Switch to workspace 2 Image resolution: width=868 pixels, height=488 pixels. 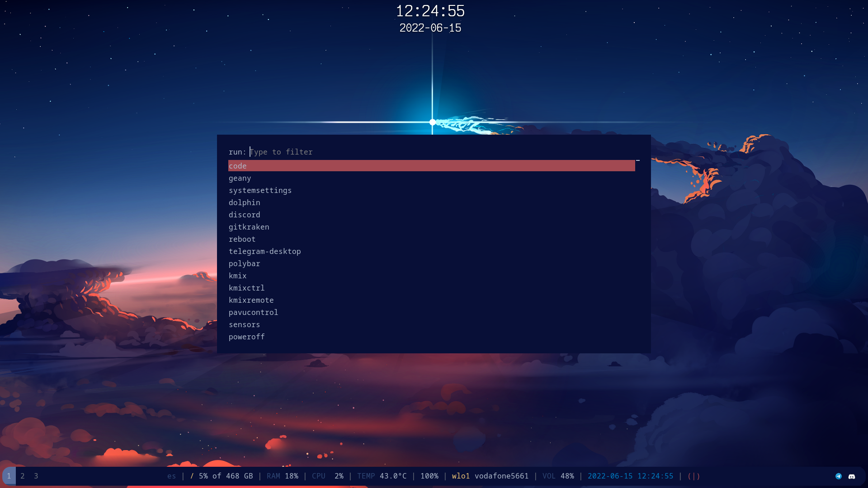23,476
